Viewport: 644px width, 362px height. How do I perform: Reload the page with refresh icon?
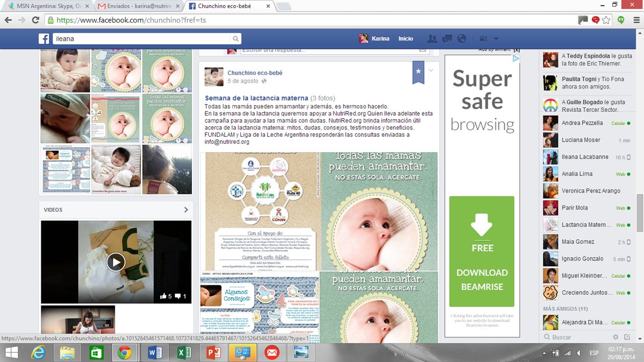(35, 20)
